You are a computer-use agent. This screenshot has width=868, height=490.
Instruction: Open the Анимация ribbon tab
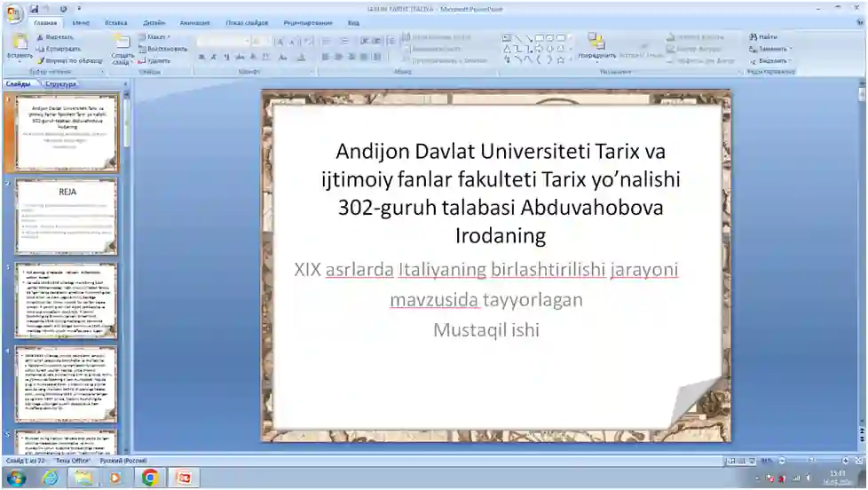[195, 23]
